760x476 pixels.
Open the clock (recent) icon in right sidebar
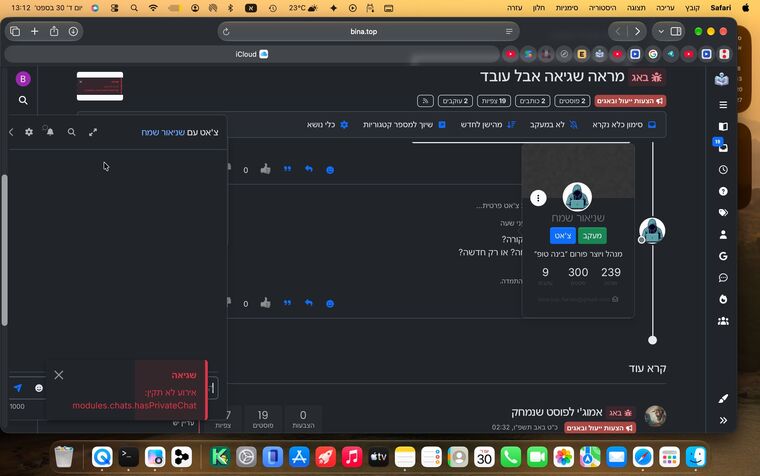723,170
